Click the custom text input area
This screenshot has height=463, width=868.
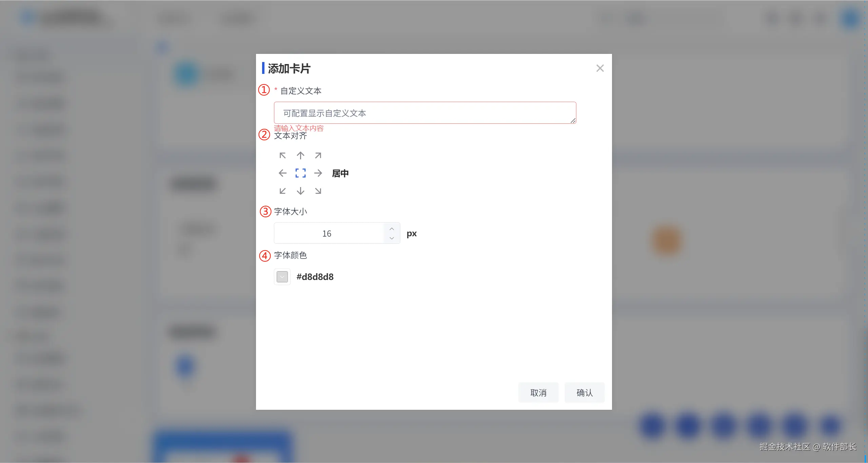(x=425, y=113)
